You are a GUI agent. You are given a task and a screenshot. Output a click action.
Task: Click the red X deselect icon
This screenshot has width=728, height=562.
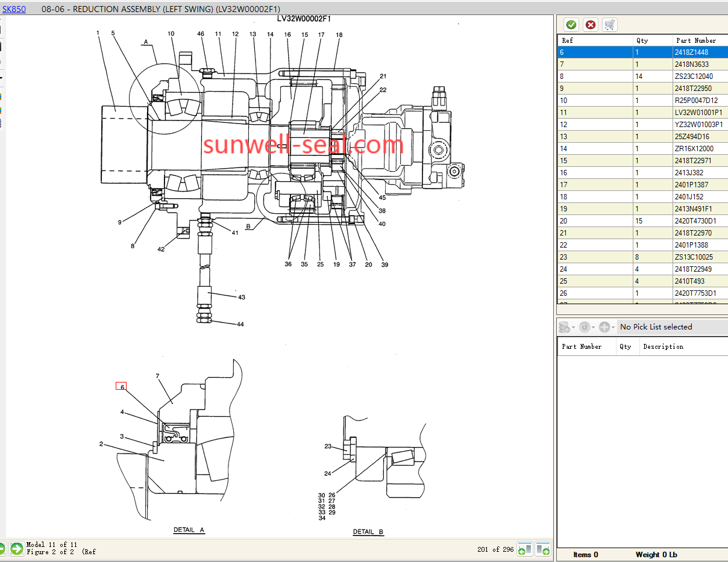[x=591, y=25]
